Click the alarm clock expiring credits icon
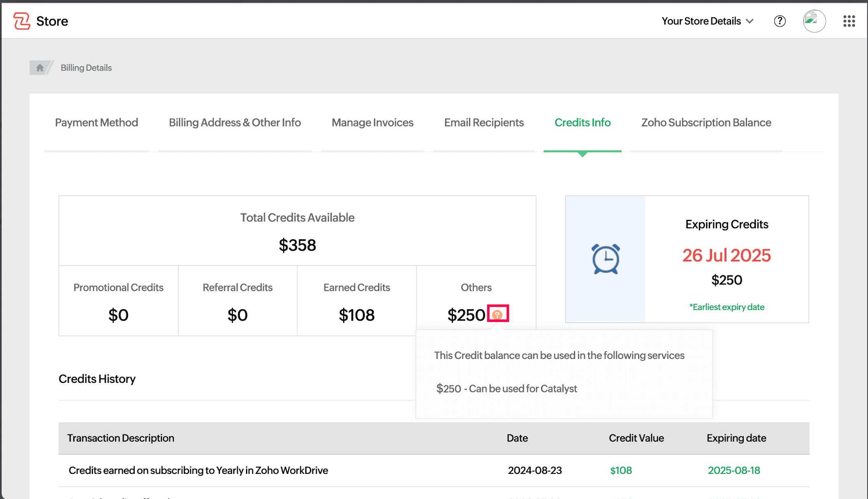The width and height of the screenshot is (868, 499). (606, 259)
